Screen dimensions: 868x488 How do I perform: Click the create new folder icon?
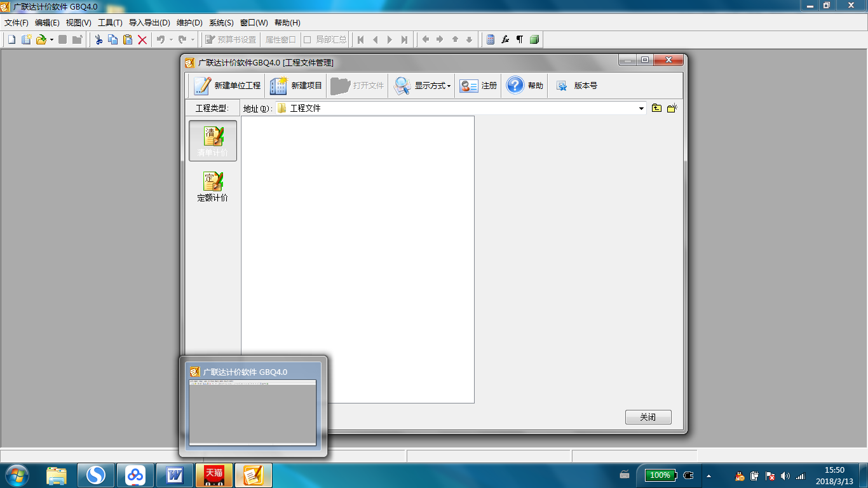[x=672, y=108]
